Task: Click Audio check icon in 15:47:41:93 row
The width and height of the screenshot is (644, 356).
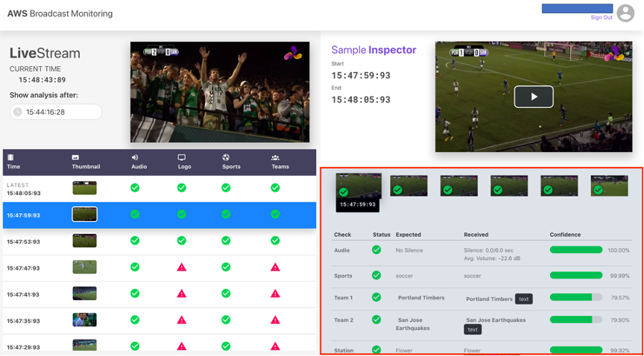Action: tap(135, 293)
